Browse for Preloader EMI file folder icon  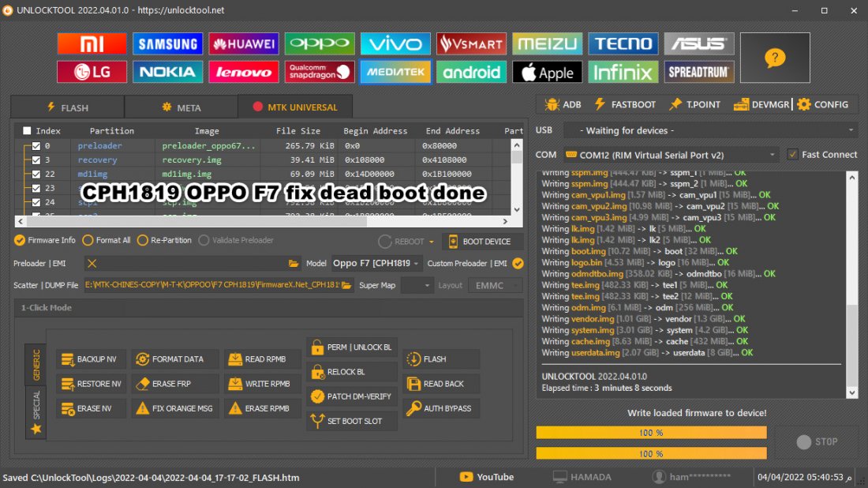tap(294, 264)
